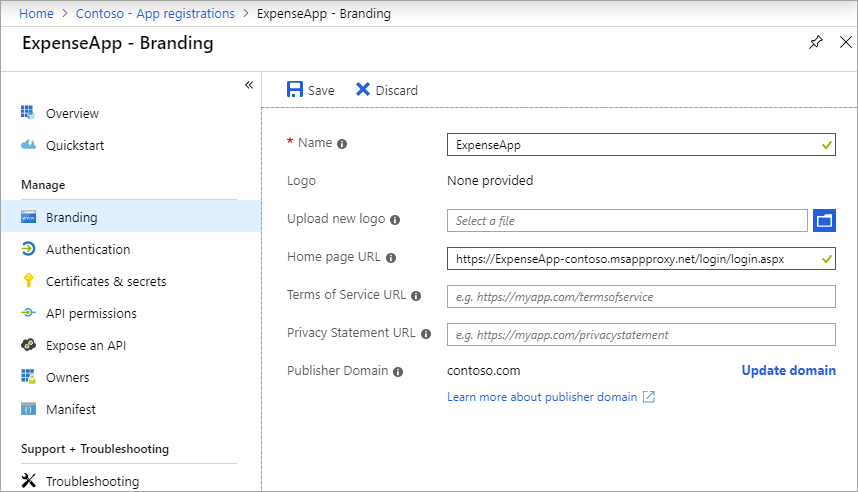Screen dimensions: 858x492
Task: Click the Discard X icon
Action: [x=362, y=89]
